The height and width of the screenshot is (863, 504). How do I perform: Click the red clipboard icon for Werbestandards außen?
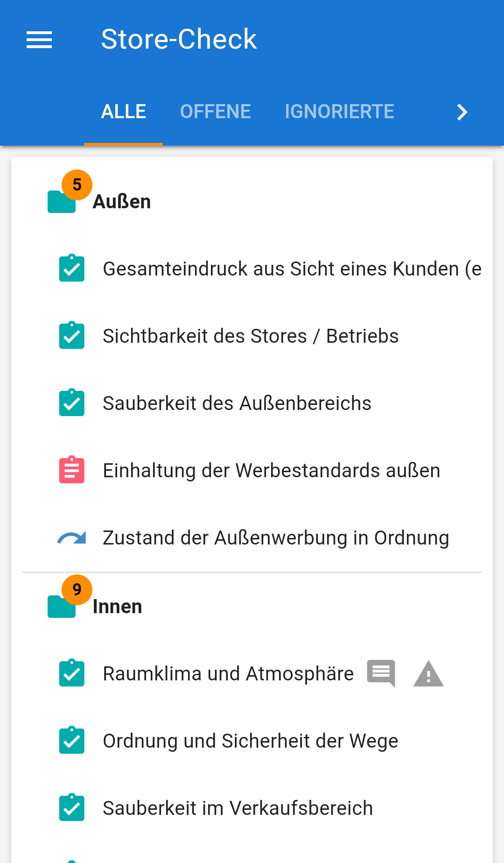pos(72,470)
